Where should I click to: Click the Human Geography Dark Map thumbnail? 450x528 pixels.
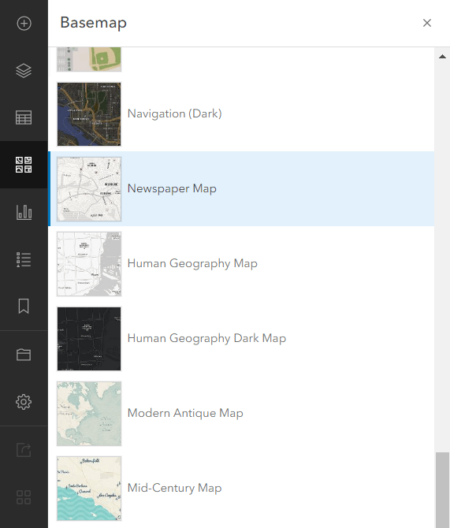[89, 339]
